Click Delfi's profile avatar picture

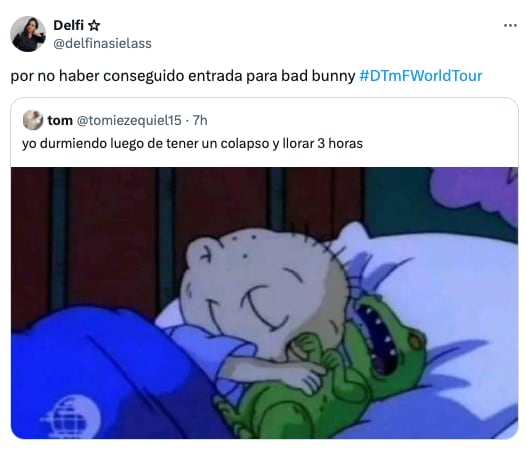(x=28, y=34)
